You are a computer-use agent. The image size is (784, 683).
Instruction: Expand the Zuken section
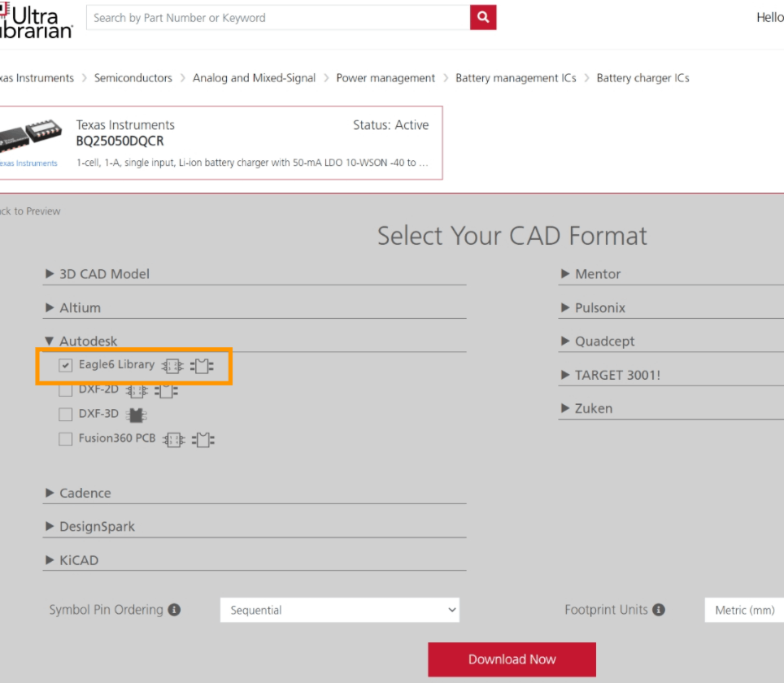[x=671, y=408]
